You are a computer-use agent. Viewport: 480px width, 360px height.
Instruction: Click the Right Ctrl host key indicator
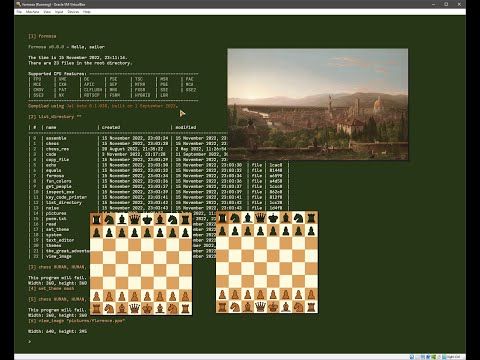453,357
